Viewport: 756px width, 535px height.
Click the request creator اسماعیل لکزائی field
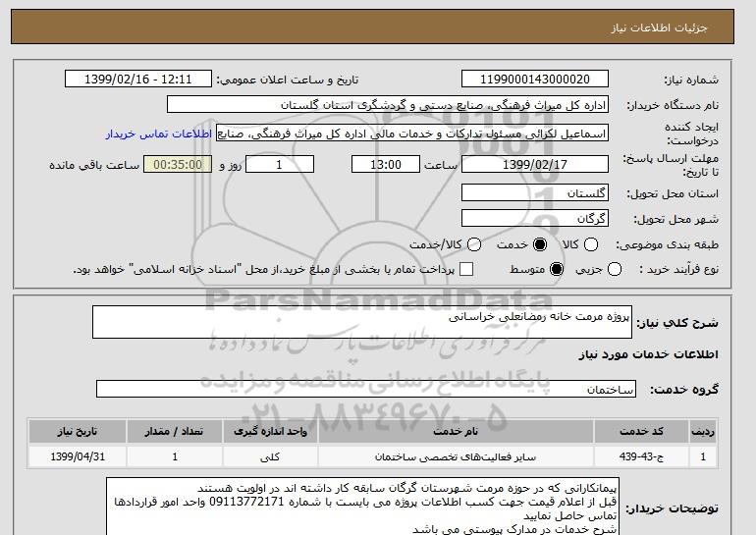pos(412,134)
